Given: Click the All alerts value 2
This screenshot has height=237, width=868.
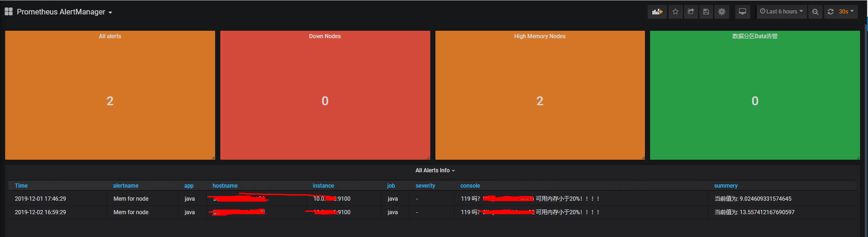Looking at the screenshot, I should [110, 101].
